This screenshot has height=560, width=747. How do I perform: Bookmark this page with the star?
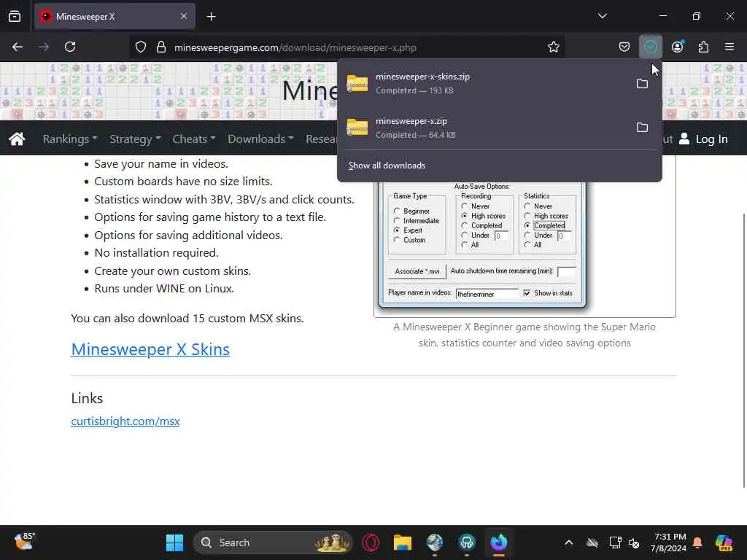(x=553, y=47)
